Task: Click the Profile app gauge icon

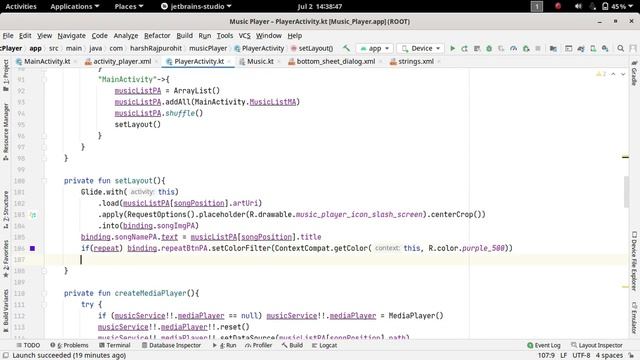Action: [513, 48]
